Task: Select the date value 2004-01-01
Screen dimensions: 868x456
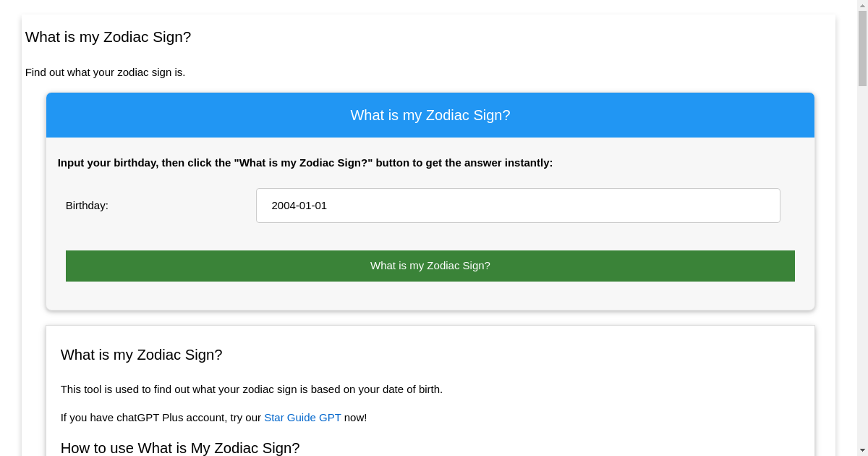Action: pyautogui.click(x=298, y=206)
